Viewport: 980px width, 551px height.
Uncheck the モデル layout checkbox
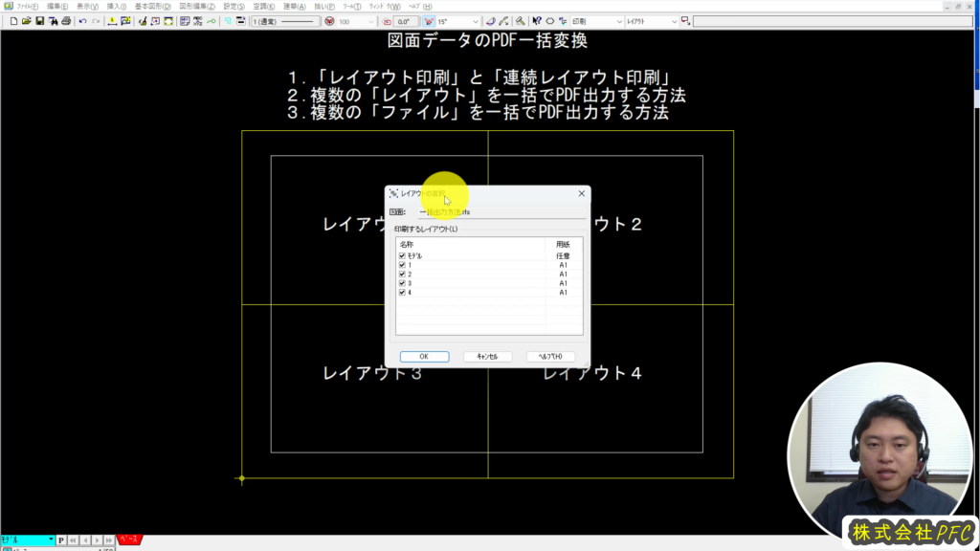(402, 256)
